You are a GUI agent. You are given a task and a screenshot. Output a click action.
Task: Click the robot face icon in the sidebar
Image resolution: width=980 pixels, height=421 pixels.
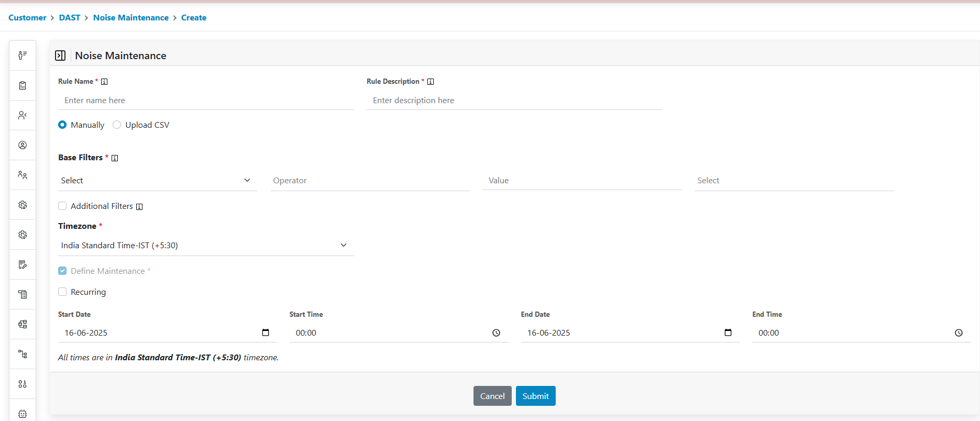[23, 414]
